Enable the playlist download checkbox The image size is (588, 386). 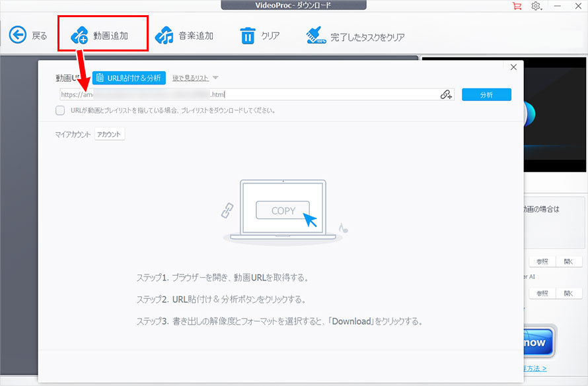click(60, 110)
